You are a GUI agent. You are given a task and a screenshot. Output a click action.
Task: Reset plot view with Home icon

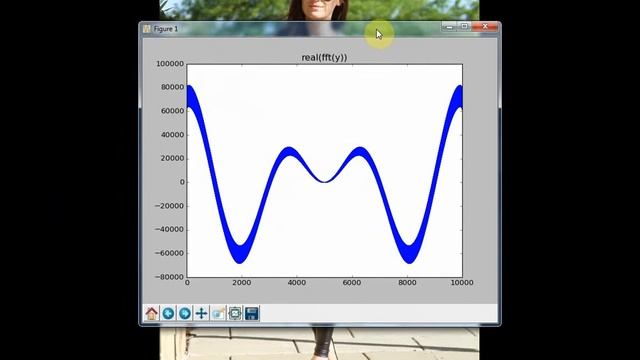point(151,313)
